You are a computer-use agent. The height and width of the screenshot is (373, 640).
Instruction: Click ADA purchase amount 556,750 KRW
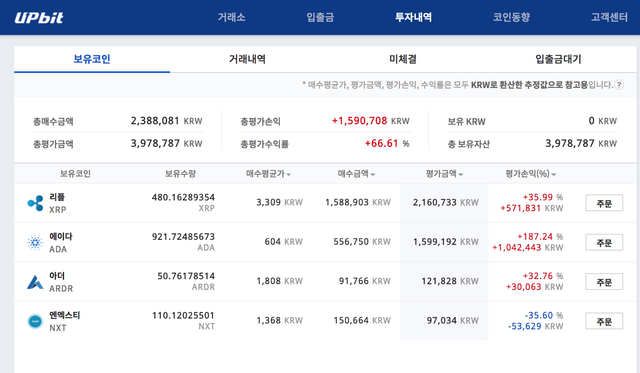[x=362, y=242]
